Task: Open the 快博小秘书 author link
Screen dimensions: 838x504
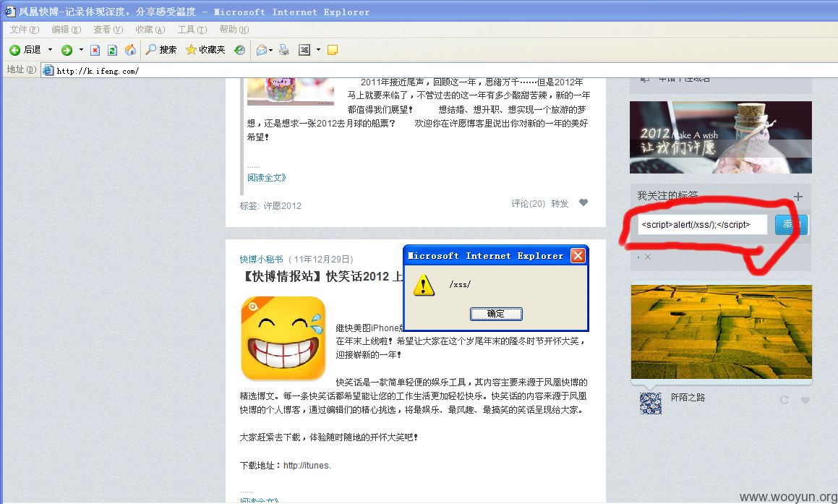Action: 261,259
